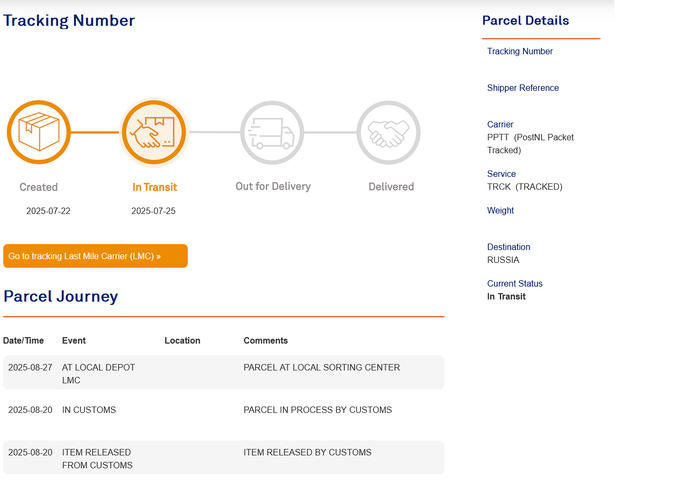The width and height of the screenshot is (700, 485).
Task: Click the Destination RUSSIA value
Action: click(503, 260)
